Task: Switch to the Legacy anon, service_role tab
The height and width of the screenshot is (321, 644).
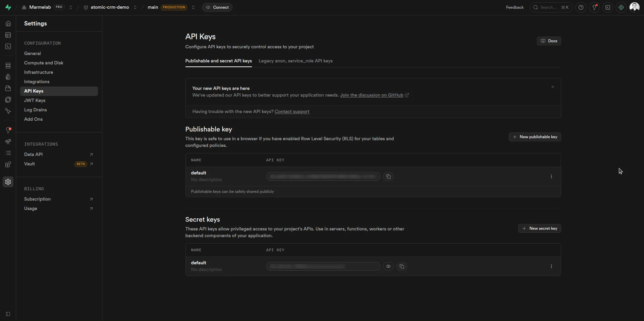Action: [x=295, y=61]
